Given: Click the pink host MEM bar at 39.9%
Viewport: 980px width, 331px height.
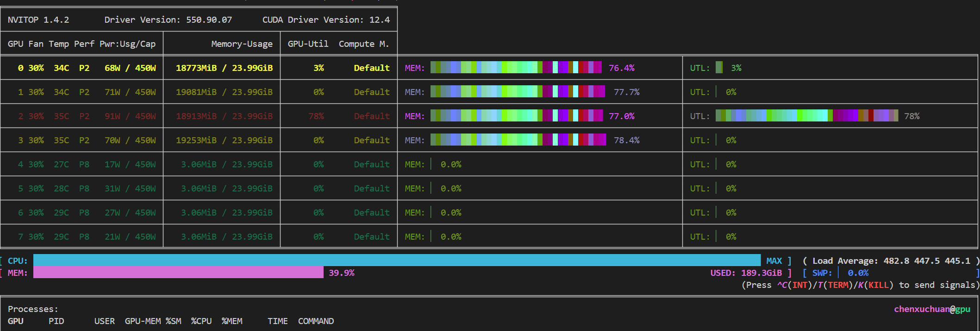Looking at the screenshot, I should point(178,273).
